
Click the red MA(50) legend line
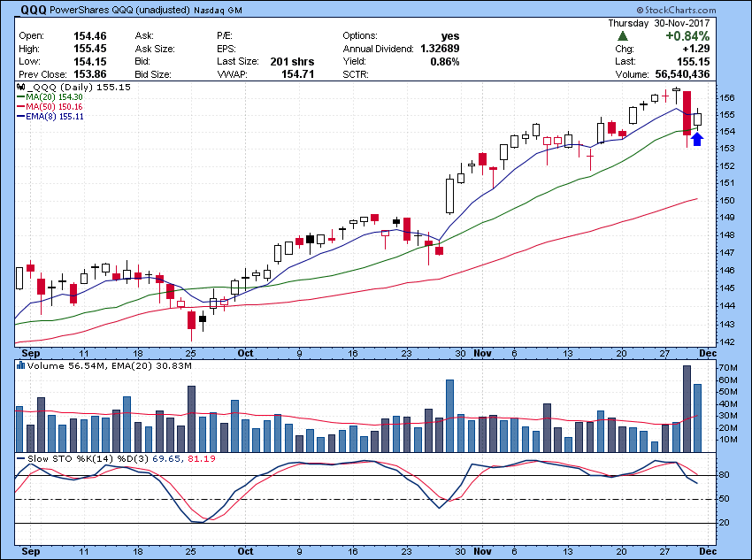(x=21, y=106)
